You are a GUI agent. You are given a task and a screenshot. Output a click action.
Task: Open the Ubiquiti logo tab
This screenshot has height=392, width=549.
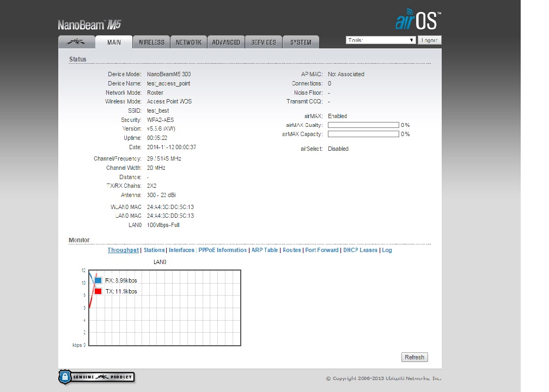coord(76,42)
